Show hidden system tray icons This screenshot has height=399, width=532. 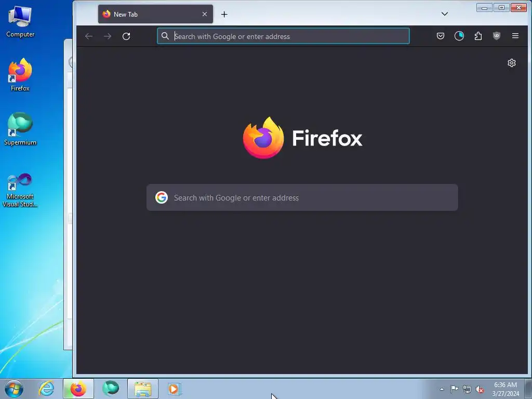coord(442,389)
